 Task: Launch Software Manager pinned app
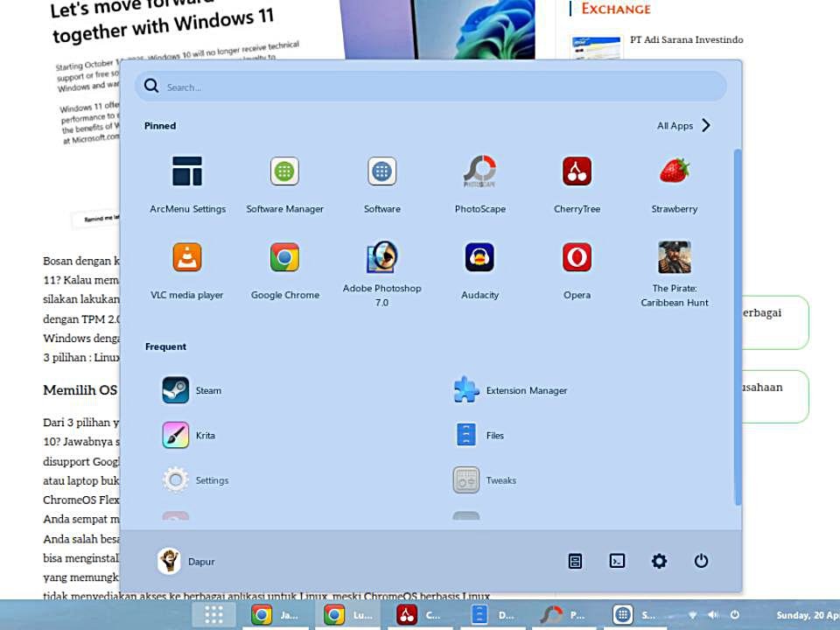(x=284, y=185)
